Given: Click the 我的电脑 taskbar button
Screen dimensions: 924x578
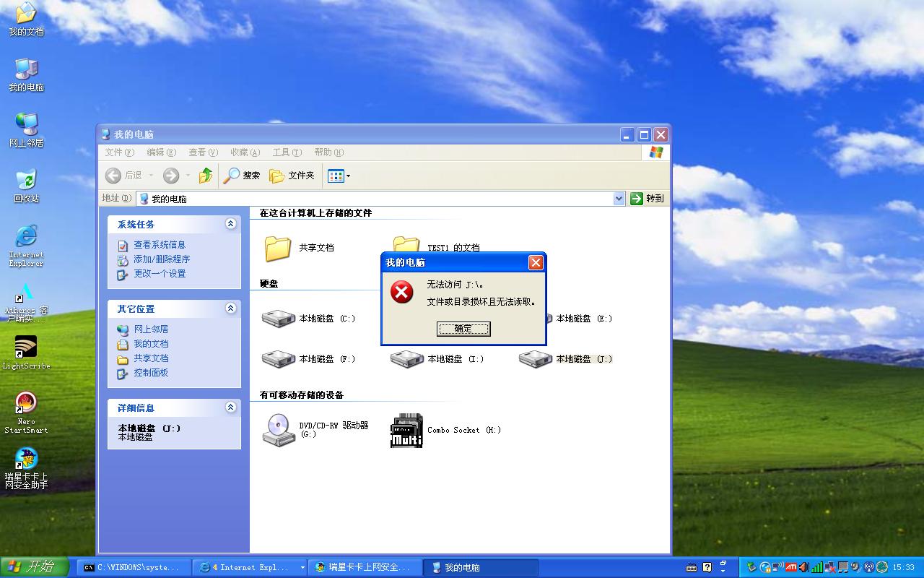Looking at the screenshot, I should (x=481, y=568).
